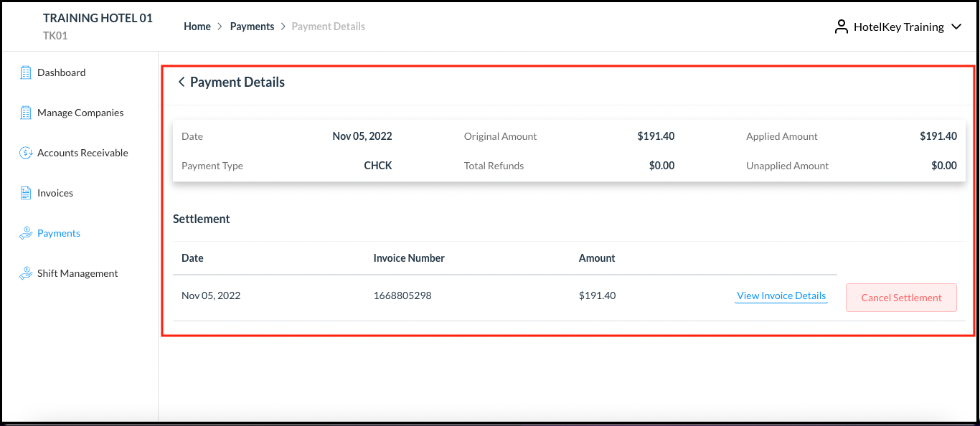Select Manage Companies in the sidebar
The width and height of the screenshot is (980, 426).
80,113
